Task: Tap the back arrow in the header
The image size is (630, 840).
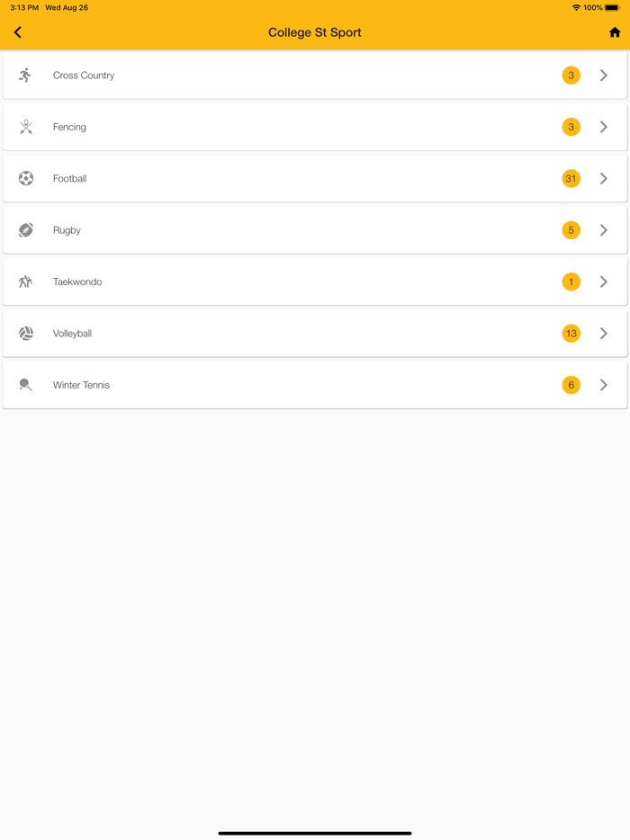Action: click(18, 31)
